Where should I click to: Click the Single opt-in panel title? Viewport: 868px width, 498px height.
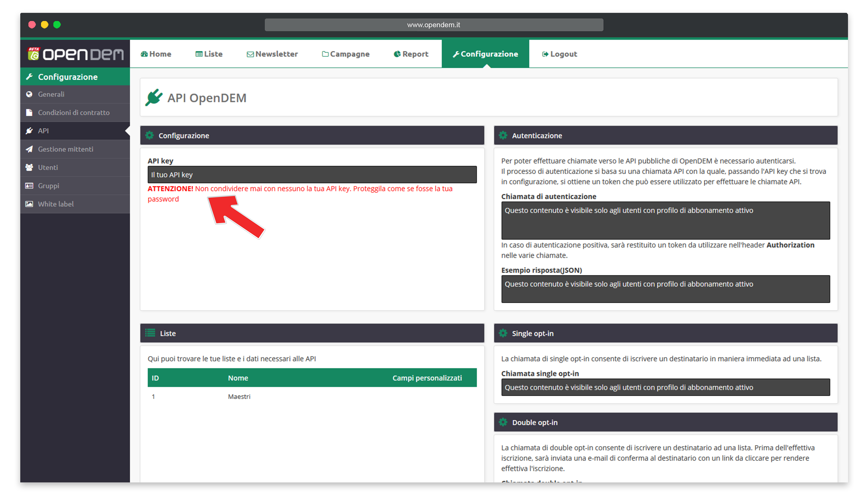coord(533,334)
